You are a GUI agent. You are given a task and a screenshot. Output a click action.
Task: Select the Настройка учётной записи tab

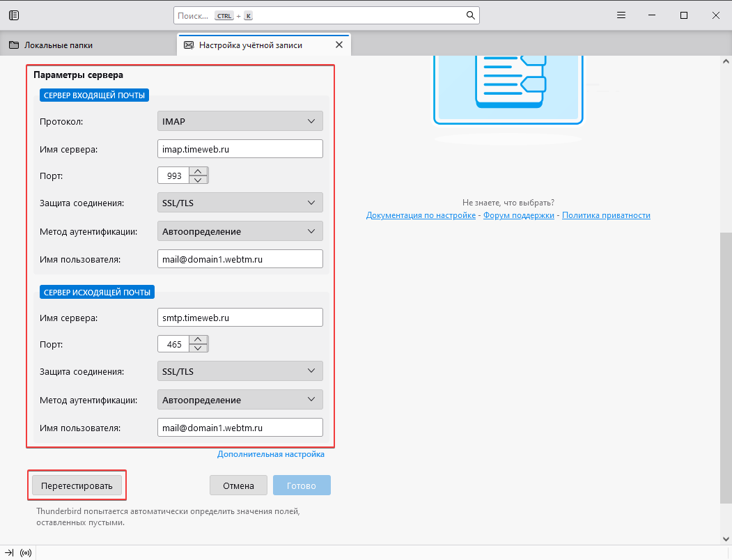click(x=263, y=45)
